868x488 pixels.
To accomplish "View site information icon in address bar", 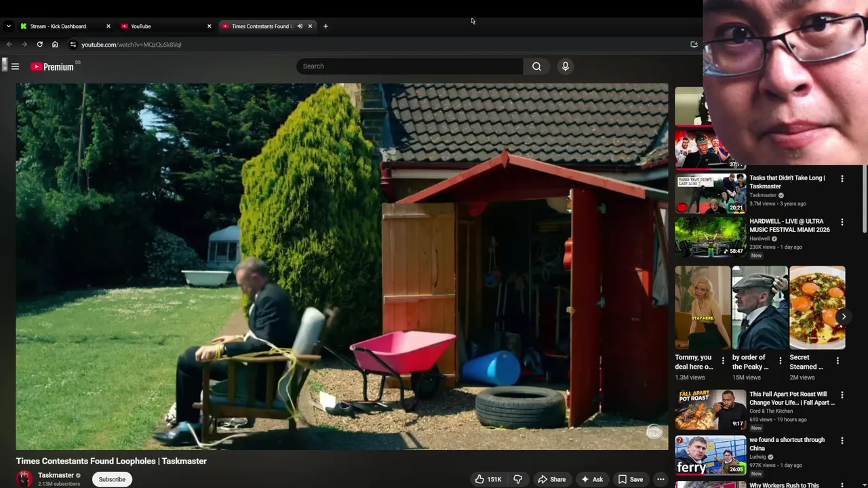I will click(x=73, y=45).
